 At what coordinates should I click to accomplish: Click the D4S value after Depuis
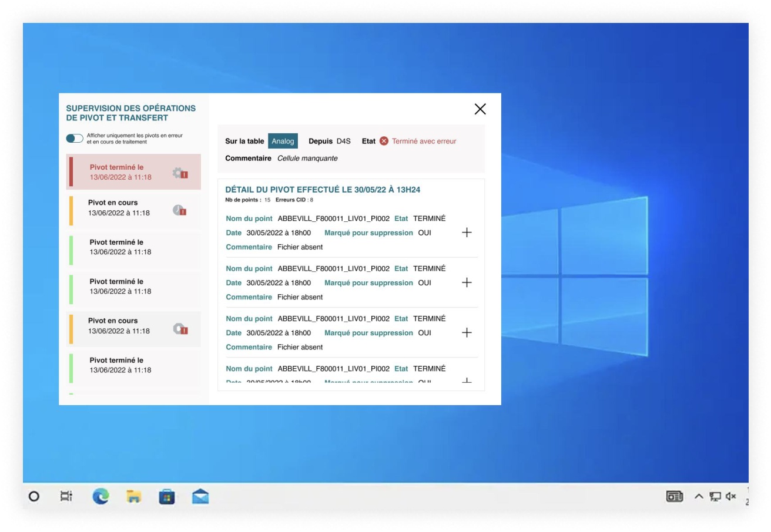tap(343, 141)
